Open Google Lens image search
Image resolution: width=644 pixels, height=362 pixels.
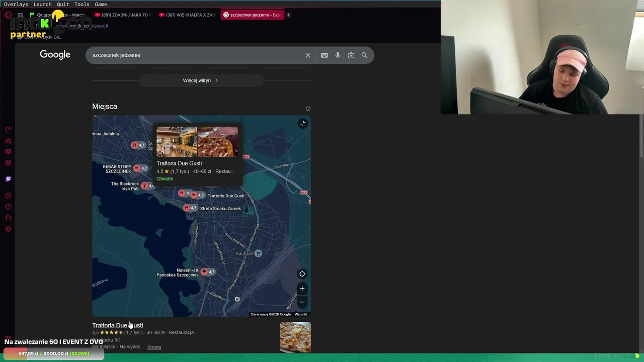351,55
